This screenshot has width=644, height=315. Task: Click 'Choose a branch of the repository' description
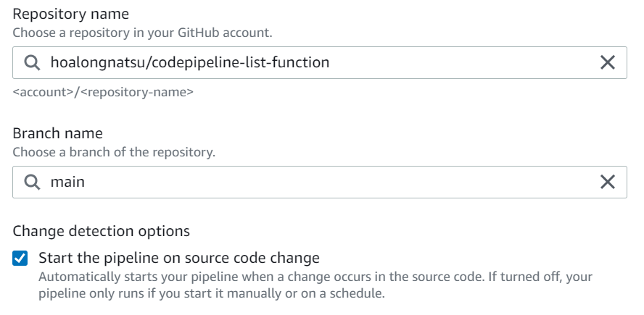pos(113,152)
